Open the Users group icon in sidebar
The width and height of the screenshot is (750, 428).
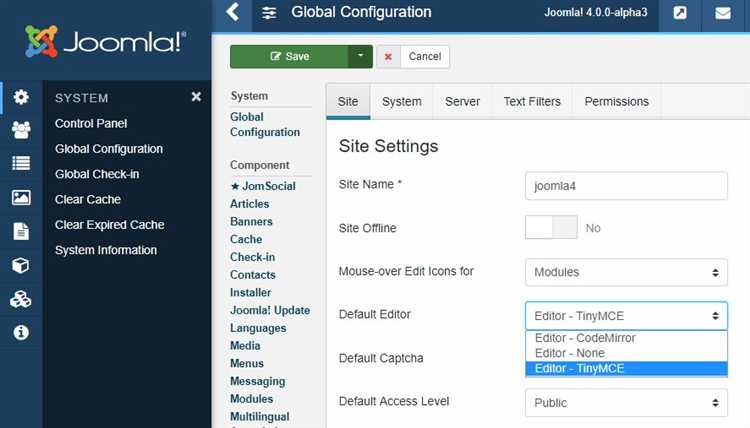tap(20, 130)
